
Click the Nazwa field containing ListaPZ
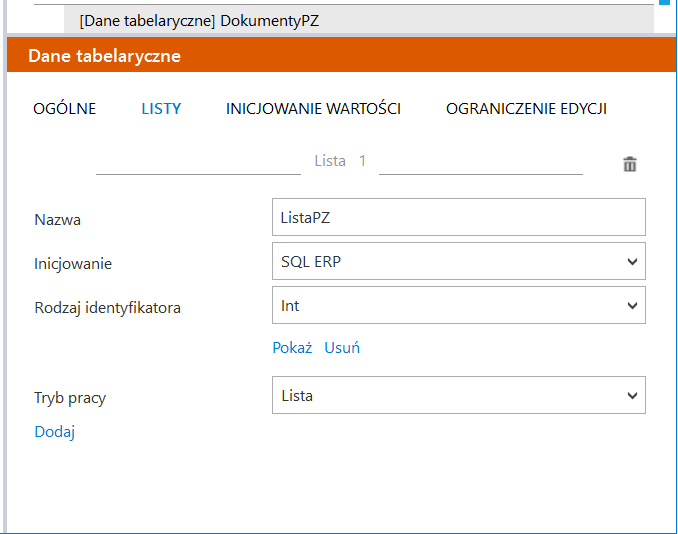pyautogui.click(x=458, y=217)
